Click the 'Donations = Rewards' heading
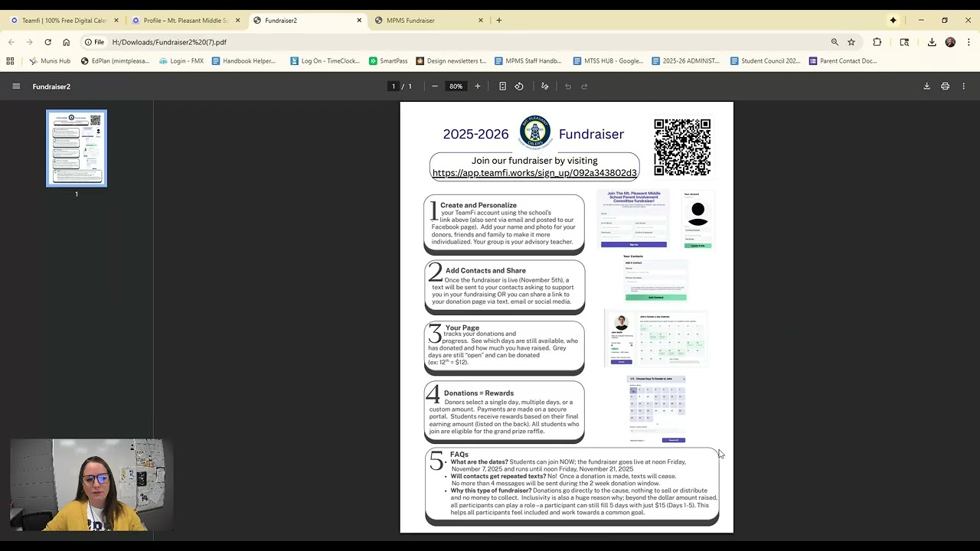 point(479,393)
